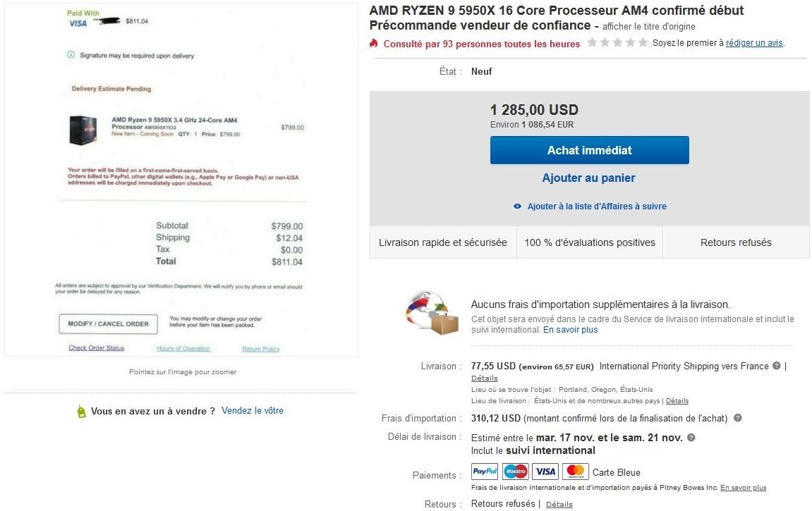Open Détails link under Retours refusés

pyautogui.click(x=559, y=505)
